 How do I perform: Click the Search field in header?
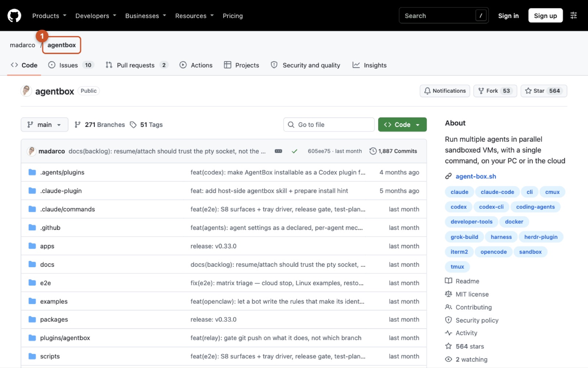click(x=444, y=15)
